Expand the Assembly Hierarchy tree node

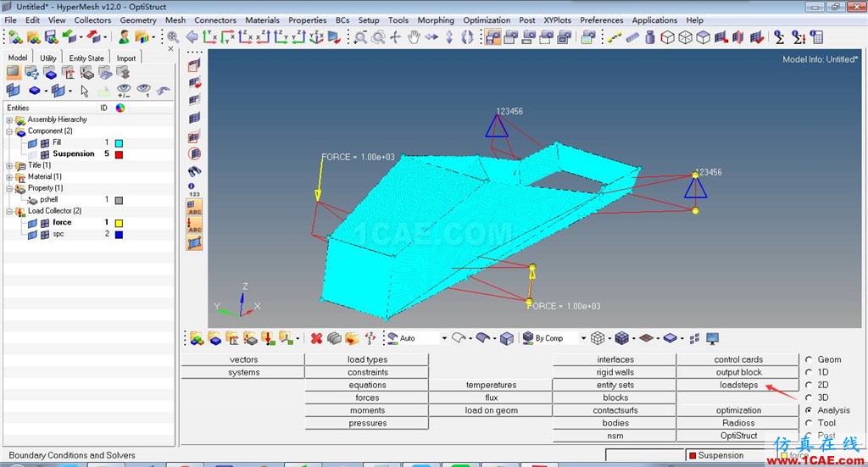pyautogui.click(x=9, y=120)
